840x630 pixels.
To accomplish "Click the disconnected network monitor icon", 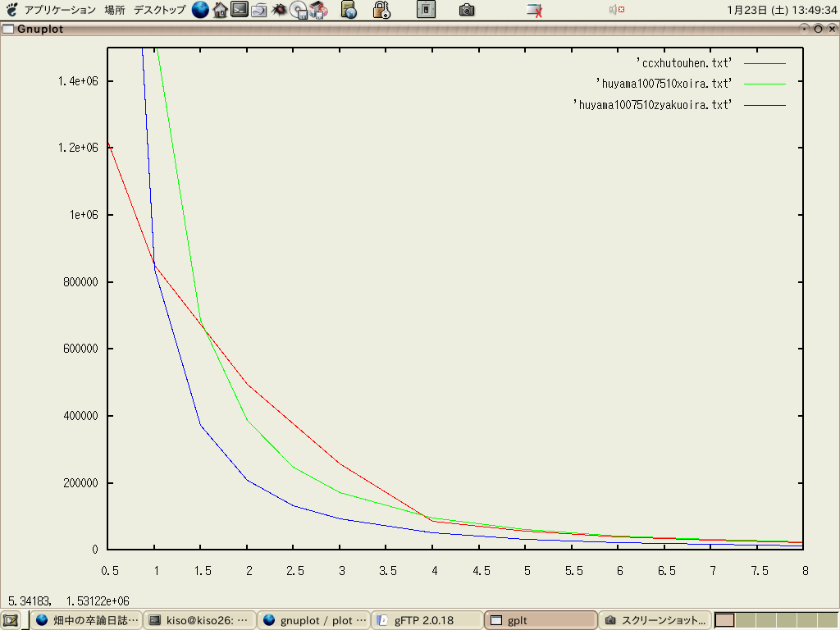I will pyautogui.click(x=534, y=10).
